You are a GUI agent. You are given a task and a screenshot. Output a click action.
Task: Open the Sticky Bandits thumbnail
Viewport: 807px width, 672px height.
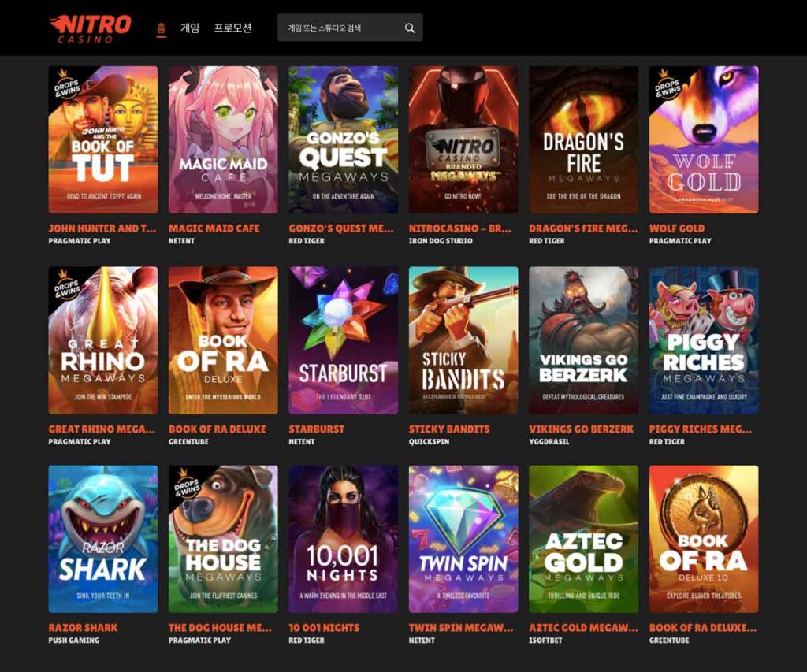[x=463, y=340]
